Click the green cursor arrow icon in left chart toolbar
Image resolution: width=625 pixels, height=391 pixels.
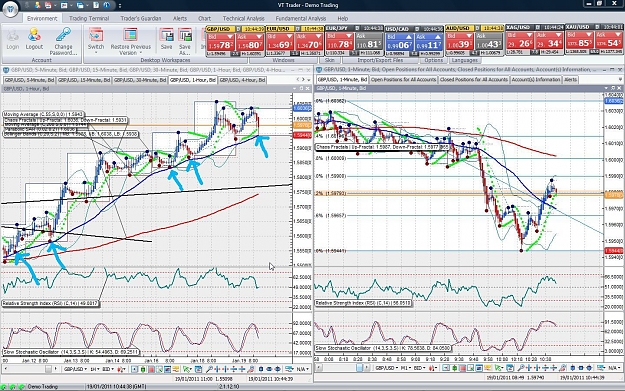(x=186, y=369)
